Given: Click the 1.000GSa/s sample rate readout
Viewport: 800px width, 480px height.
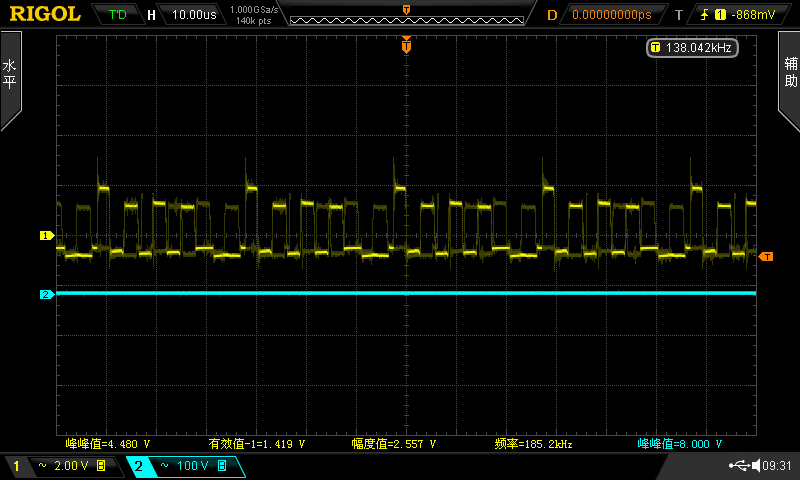Looking at the screenshot, I should pyautogui.click(x=254, y=9).
